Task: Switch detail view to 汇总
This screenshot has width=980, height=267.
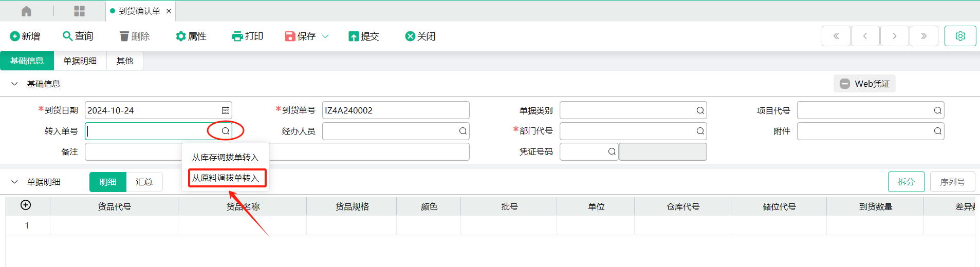Action: pyautogui.click(x=144, y=182)
